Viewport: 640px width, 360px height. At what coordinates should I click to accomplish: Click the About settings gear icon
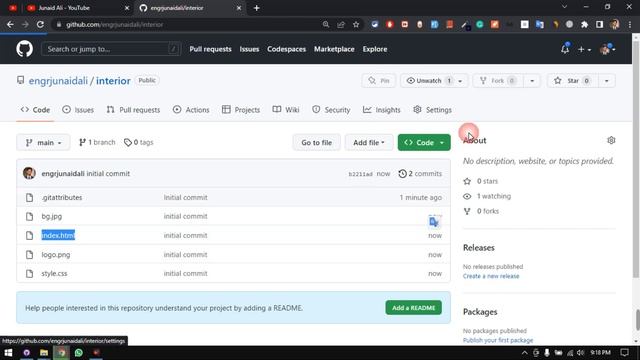(611, 140)
